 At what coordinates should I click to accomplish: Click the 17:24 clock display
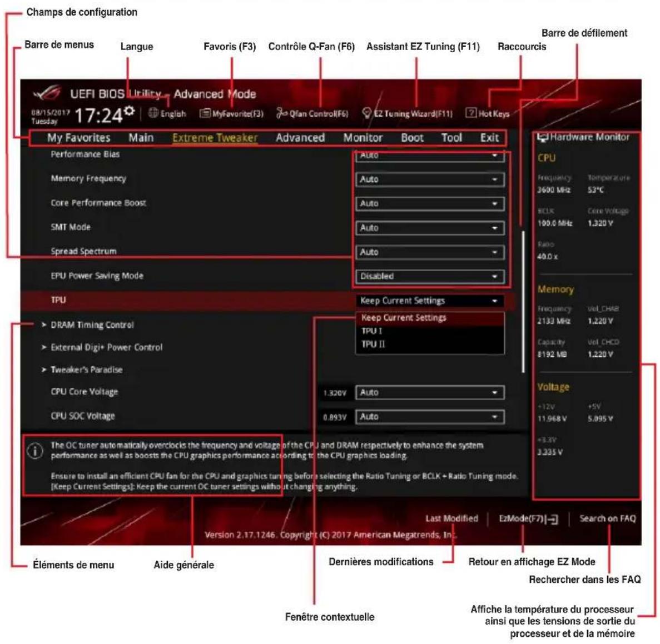point(98,115)
